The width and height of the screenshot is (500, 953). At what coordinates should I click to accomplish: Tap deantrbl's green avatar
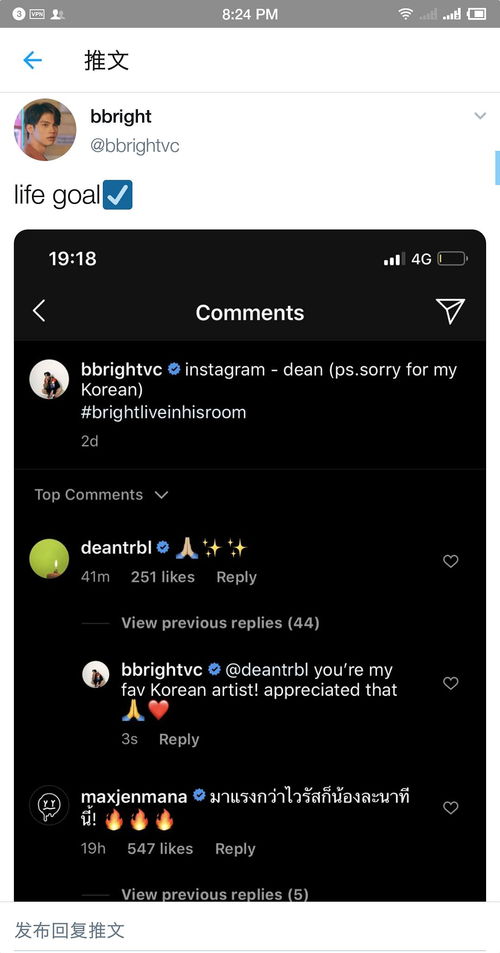coord(49,559)
